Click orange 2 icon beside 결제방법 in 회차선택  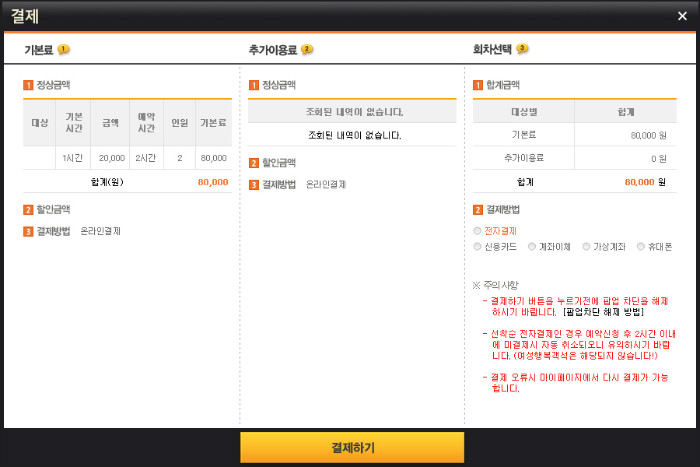click(478, 210)
